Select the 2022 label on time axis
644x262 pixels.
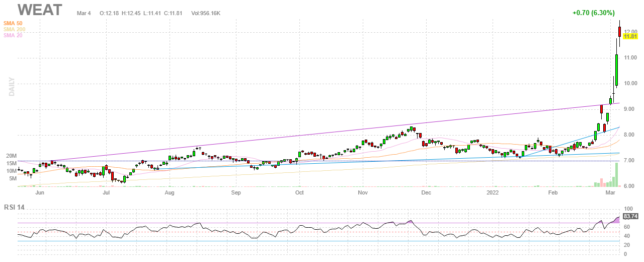493,192
